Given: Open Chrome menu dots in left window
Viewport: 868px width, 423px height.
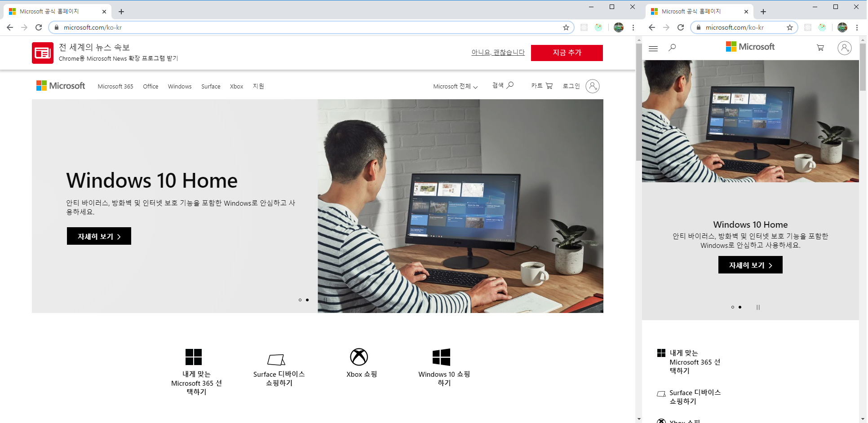Looking at the screenshot, I should (x=633, y=27).
